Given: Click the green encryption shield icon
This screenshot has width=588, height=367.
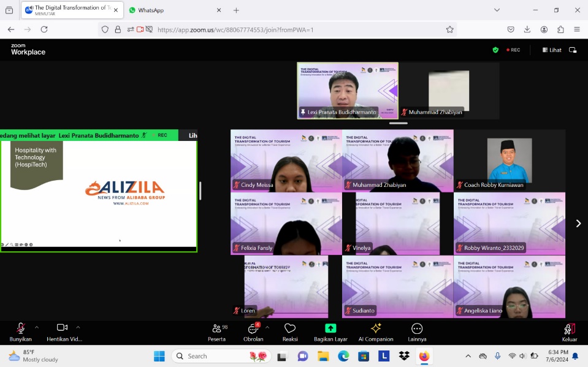Looking at the screenshot, I should click(495, 50).
